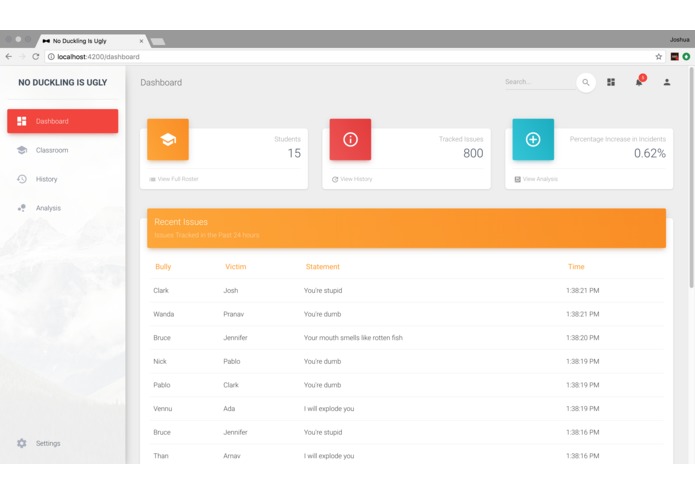The image size is (695, 494).
Task: Reload the page with the refresh icon
Action: [36, 57]
